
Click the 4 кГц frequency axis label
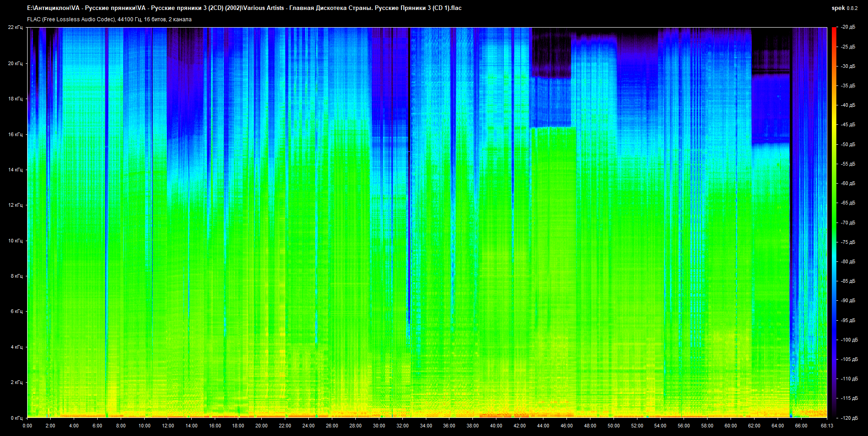tap(16, 347)
